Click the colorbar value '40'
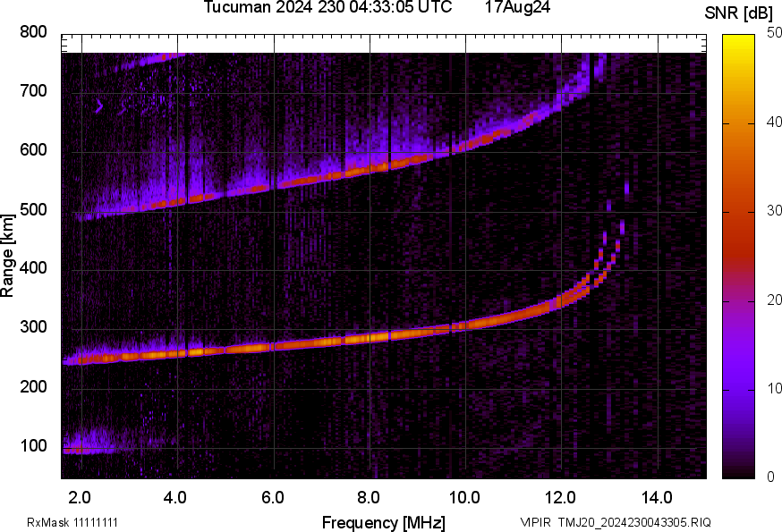The image size is (782, 532). click(x=774, y=122)
